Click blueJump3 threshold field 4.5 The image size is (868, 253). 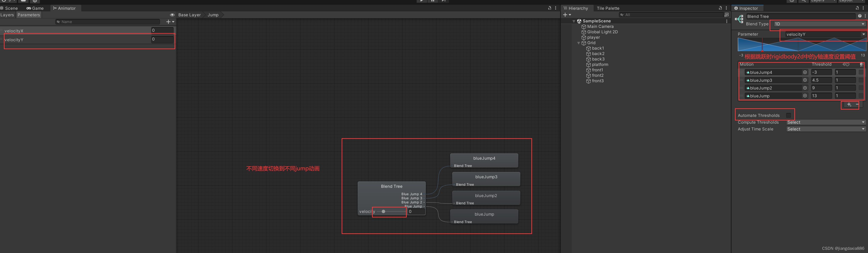coord(822,80)
